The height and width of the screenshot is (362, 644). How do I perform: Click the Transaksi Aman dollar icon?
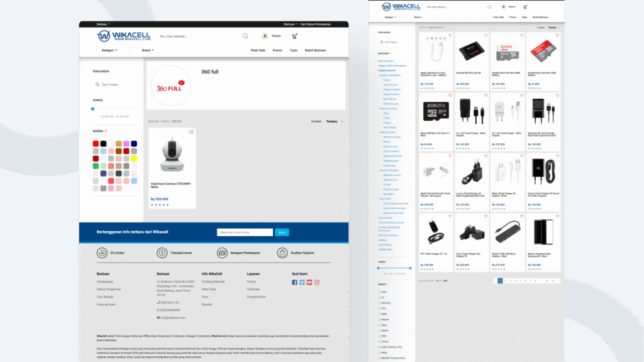point(162,253)
